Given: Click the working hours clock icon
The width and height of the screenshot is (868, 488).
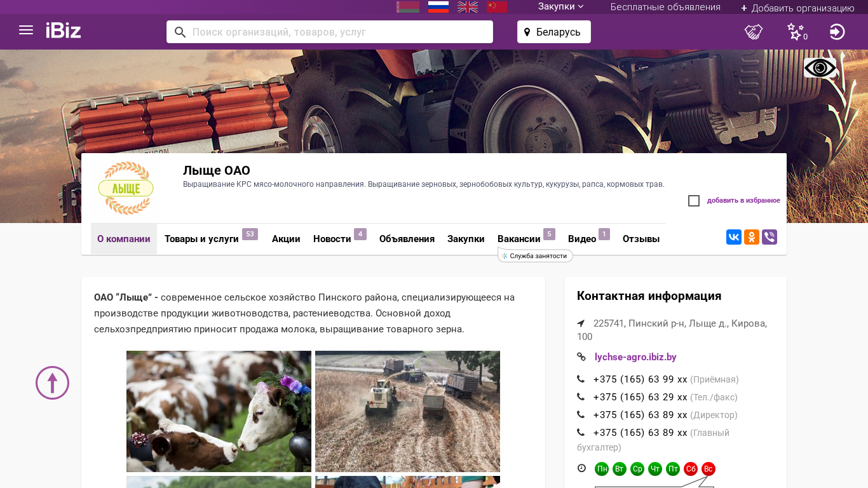Looking at the screenshot, I should click(x=581, y=468).
